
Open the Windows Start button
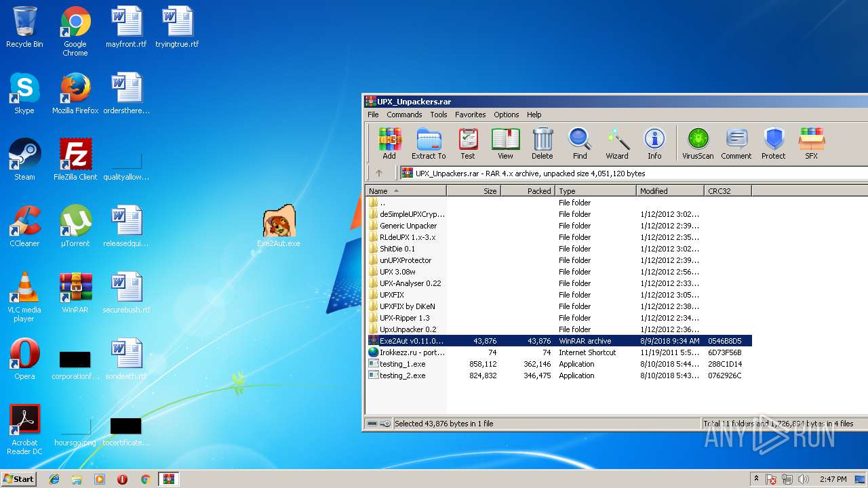tap(19, 479)
